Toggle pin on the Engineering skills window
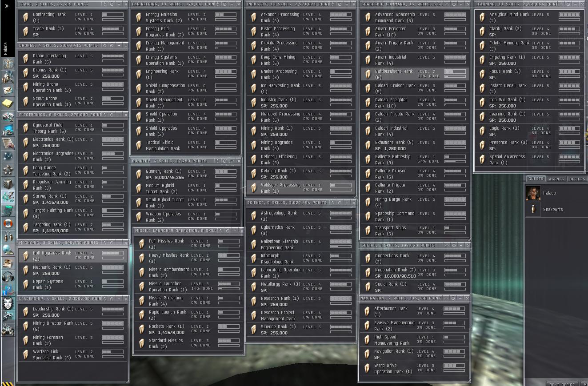 coord(218,4)
